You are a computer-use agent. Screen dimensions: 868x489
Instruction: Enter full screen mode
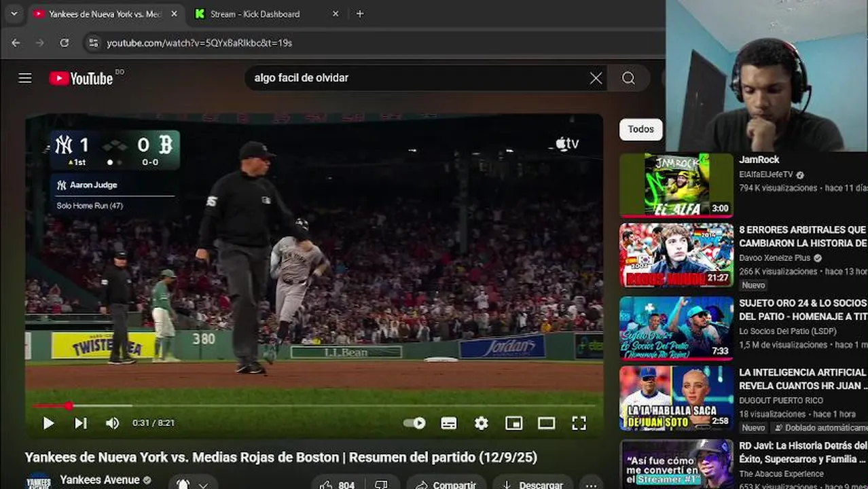pos(579,423)
